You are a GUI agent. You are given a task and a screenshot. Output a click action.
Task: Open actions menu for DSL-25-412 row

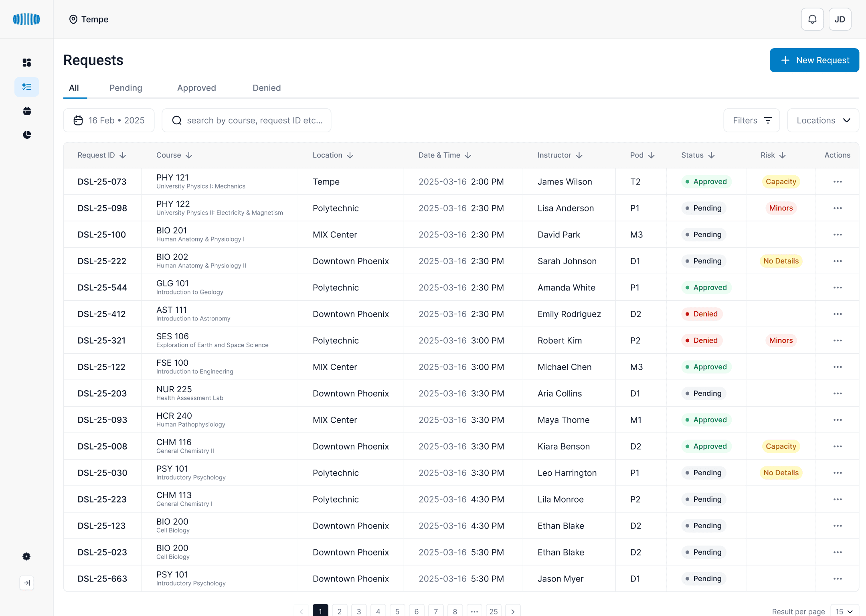[837, 314]
